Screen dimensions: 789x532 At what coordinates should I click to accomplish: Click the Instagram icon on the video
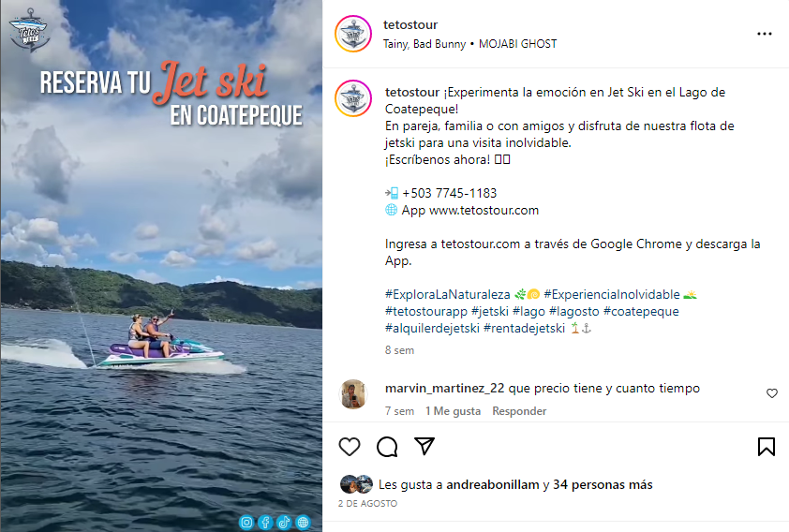[246, 523]
